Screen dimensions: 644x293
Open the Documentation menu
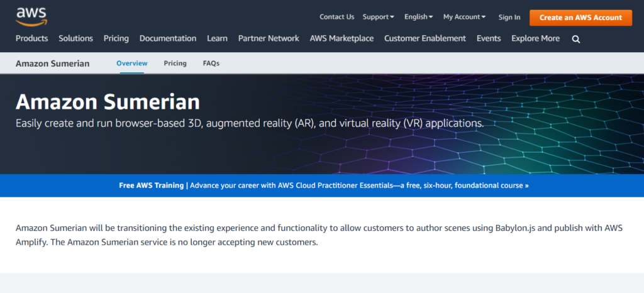pos(168,38)
